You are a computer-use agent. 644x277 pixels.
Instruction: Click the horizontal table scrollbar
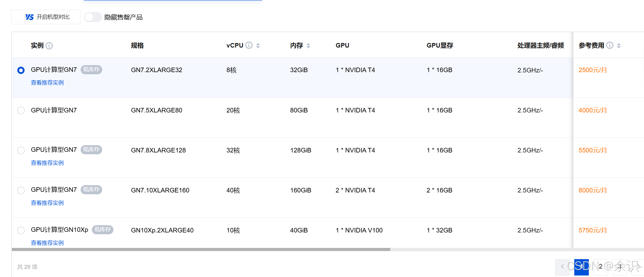201,249
